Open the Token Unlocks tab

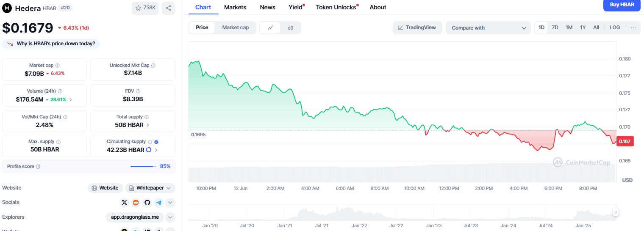(x=336, y=7)
